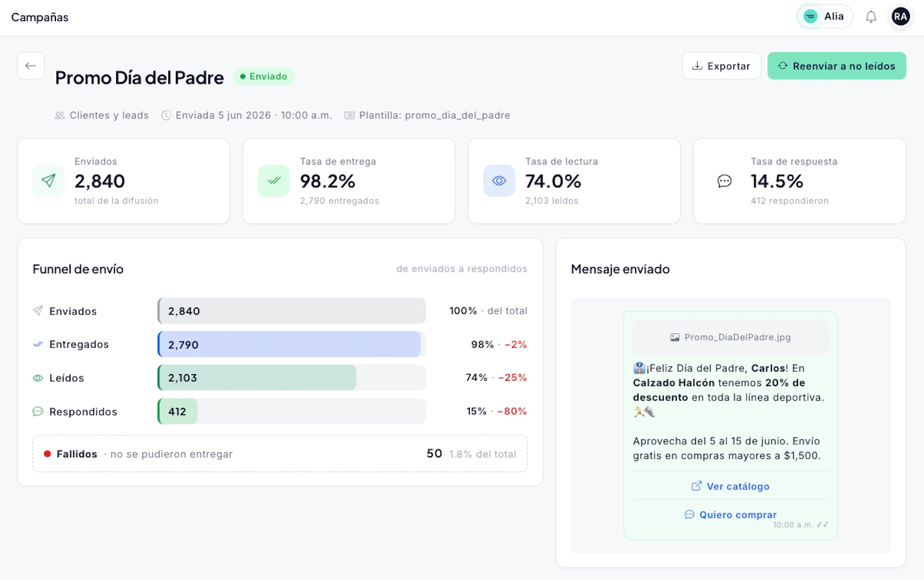Click the Quiero comprar reply button
This screenshot has width=924, height=580.
point(730,514)
